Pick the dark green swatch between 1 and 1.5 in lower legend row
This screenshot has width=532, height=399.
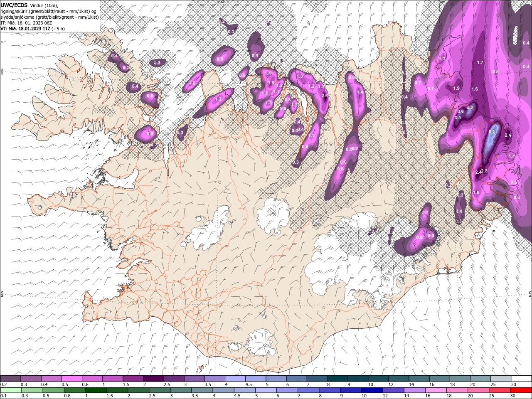pyautogui.click(x=96, y=390)
